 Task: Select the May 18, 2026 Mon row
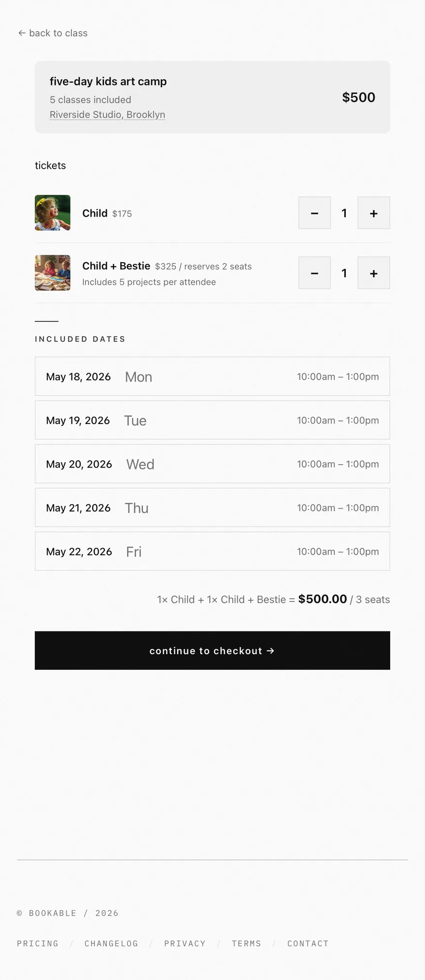[212, 376]
